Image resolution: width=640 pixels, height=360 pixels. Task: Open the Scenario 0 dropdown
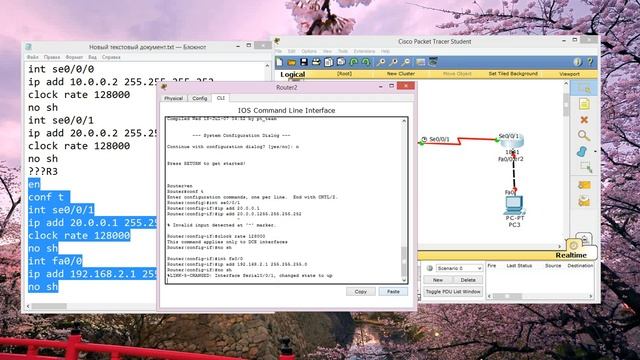coord(460,268)
